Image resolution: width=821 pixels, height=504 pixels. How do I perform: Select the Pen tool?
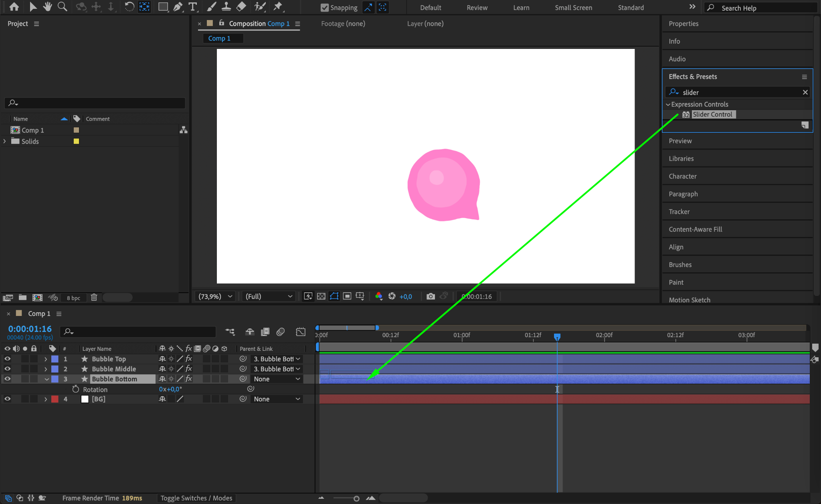pos(178,7)
